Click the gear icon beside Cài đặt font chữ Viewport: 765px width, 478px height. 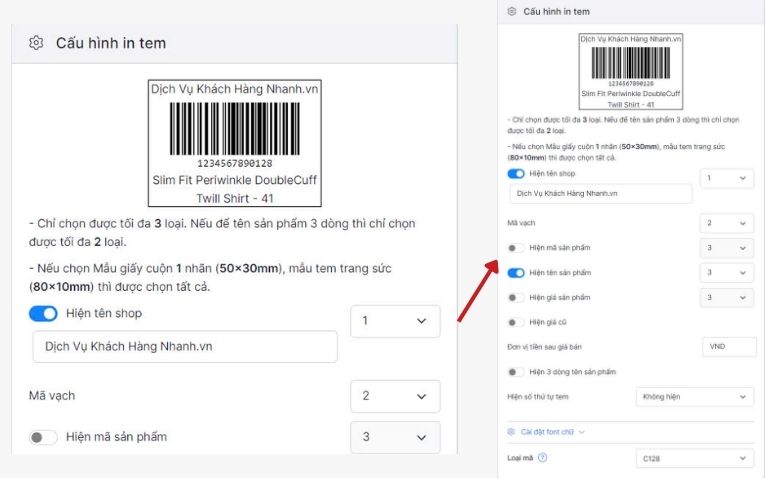tap(511, 432)
